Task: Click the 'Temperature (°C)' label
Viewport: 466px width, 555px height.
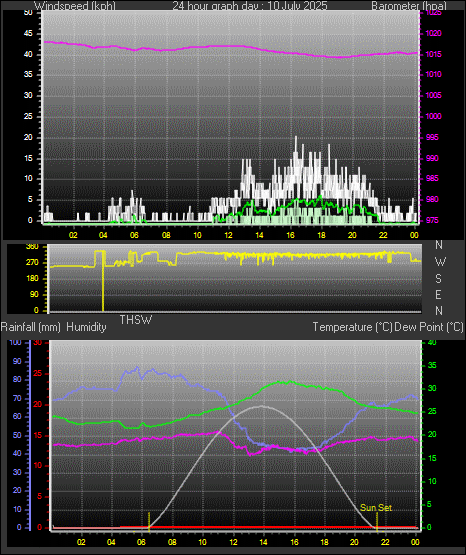Action: point(352,327)
